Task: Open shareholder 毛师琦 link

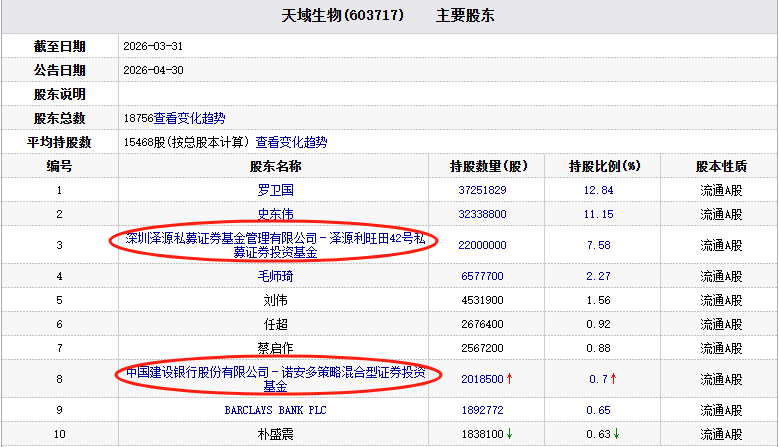Action: point(275,276)
